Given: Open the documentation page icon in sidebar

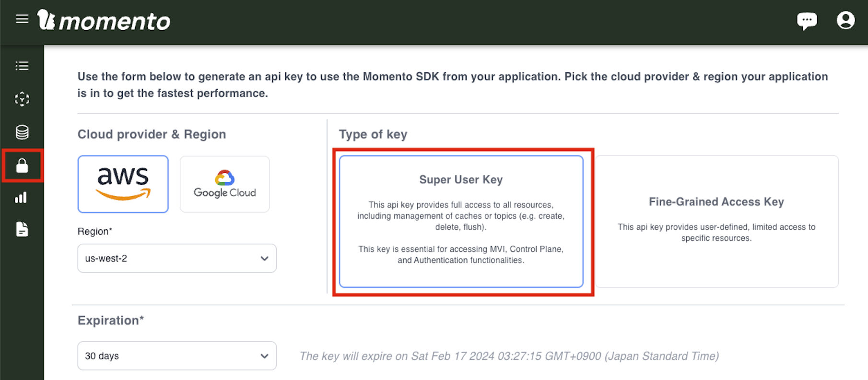Looking at the screenshot, I should (22, 229).
